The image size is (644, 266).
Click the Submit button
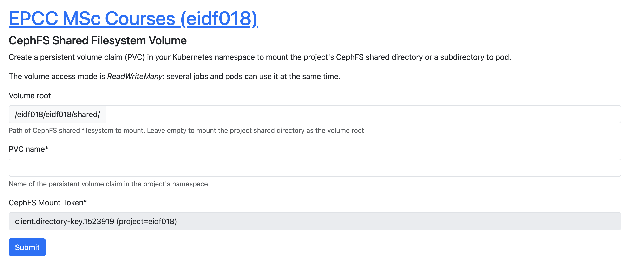point(27,247)
